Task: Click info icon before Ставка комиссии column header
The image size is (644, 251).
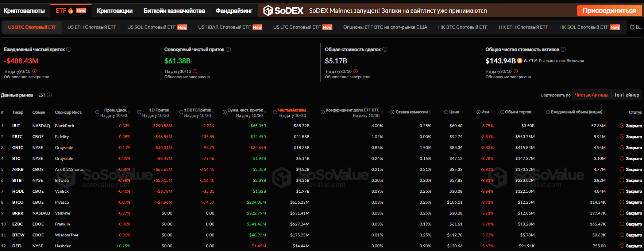Action: pos(392,112)
